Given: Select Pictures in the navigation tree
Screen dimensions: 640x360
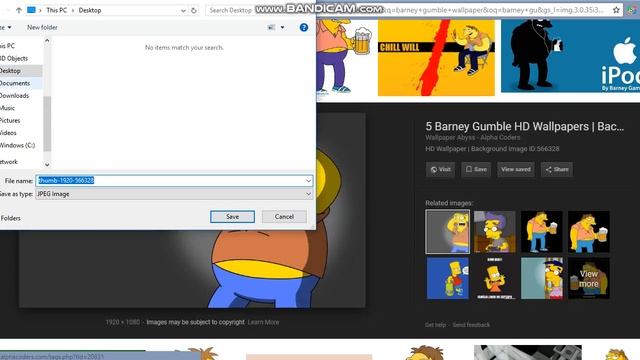Looking at the screenshot, I should 20,120.
